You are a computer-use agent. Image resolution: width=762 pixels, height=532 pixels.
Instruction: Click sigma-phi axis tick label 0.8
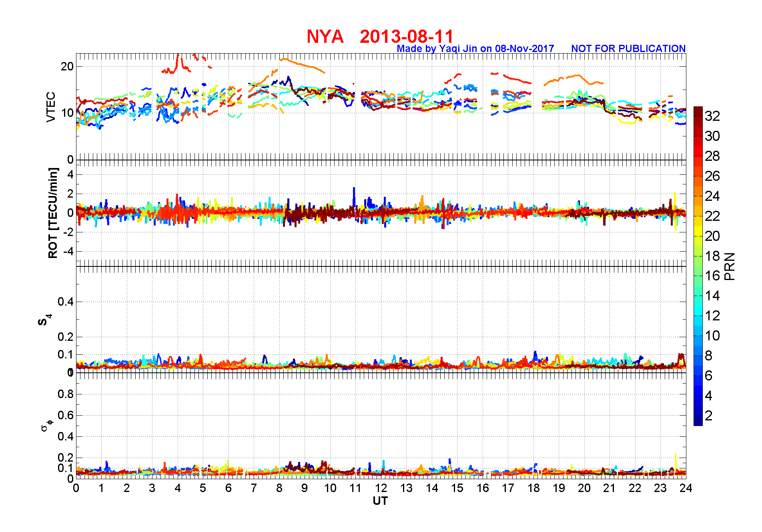click(66, 394)
